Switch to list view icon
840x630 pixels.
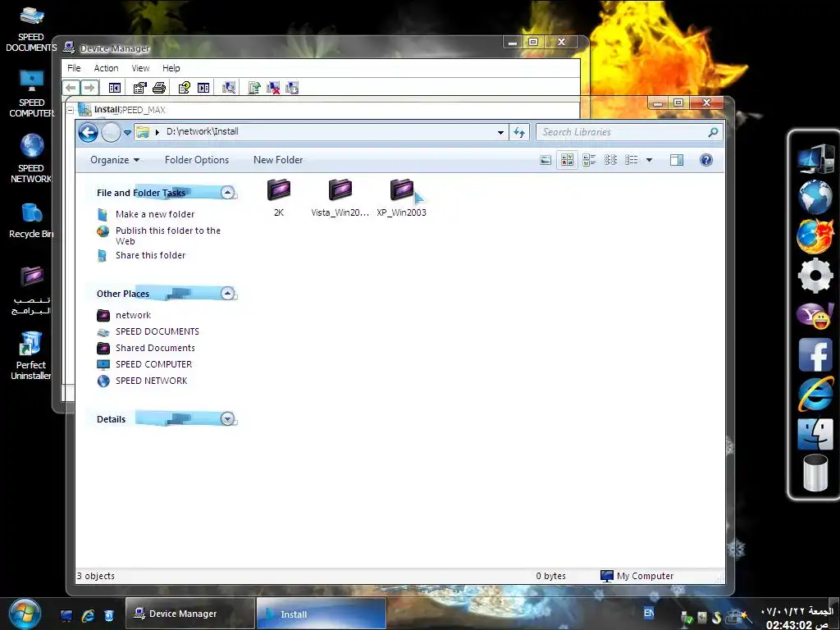(632, 160)
